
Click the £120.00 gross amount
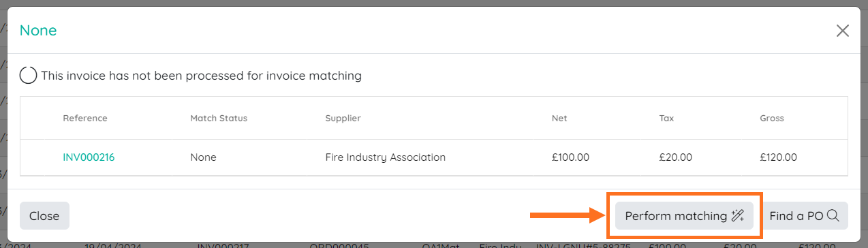[778, 157]
